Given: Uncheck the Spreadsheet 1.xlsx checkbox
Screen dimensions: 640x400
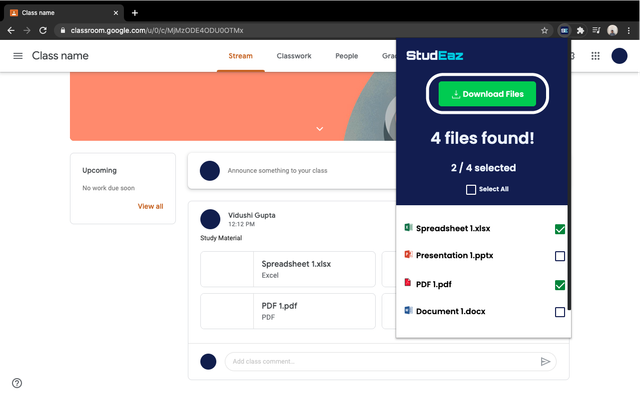Looking at the screenshot, I should pyautogui.click(x=560, y=229).
